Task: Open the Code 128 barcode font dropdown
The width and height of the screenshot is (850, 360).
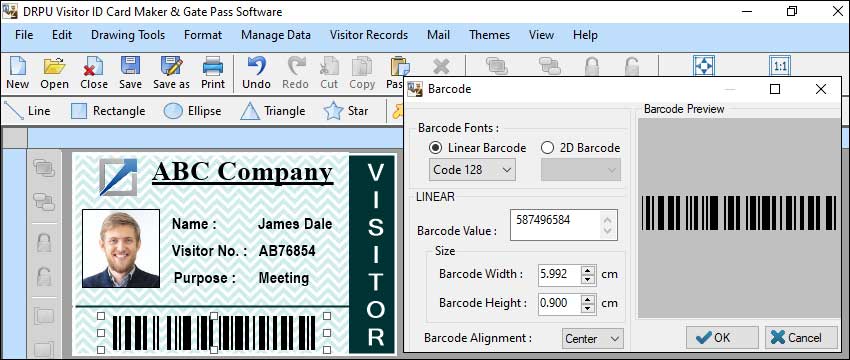Action: pyautogui.click(x=472, y=170)
